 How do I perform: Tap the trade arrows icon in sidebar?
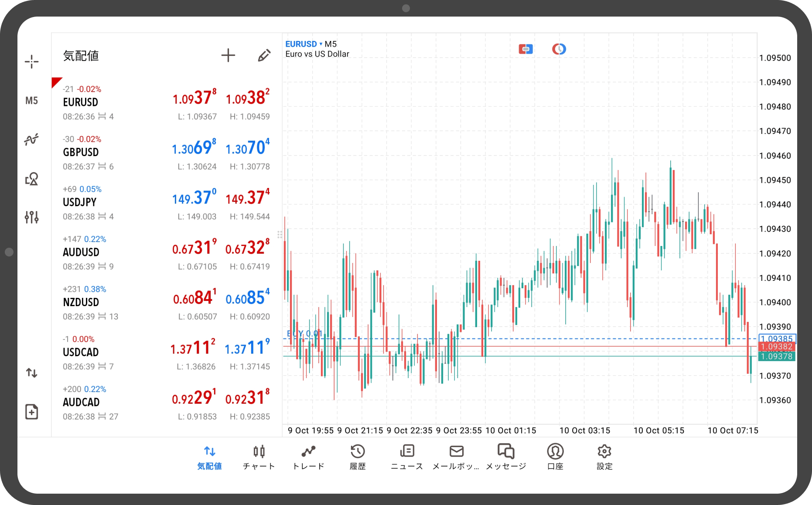pyautogui.click(x=31, y=373)
